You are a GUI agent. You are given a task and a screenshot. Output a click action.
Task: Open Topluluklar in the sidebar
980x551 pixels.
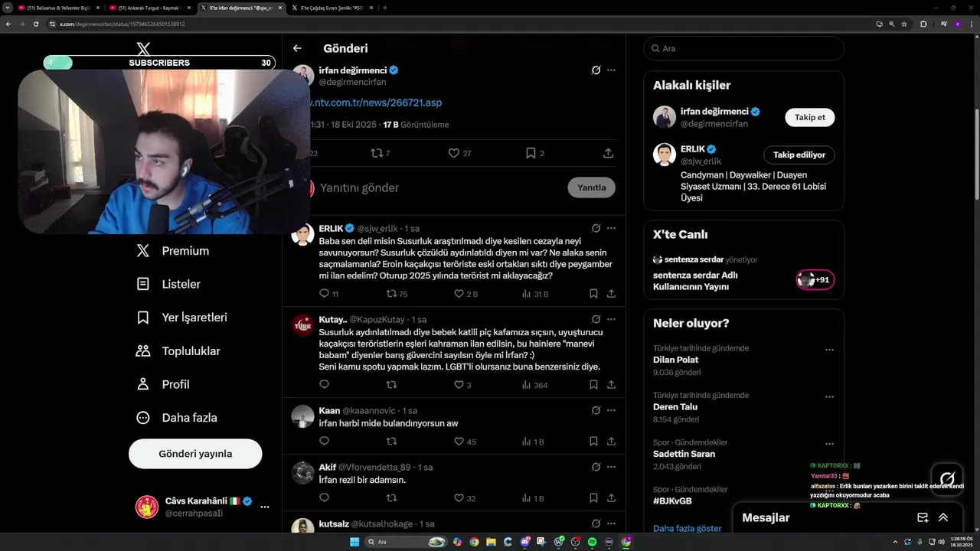[x=178, y=351]
